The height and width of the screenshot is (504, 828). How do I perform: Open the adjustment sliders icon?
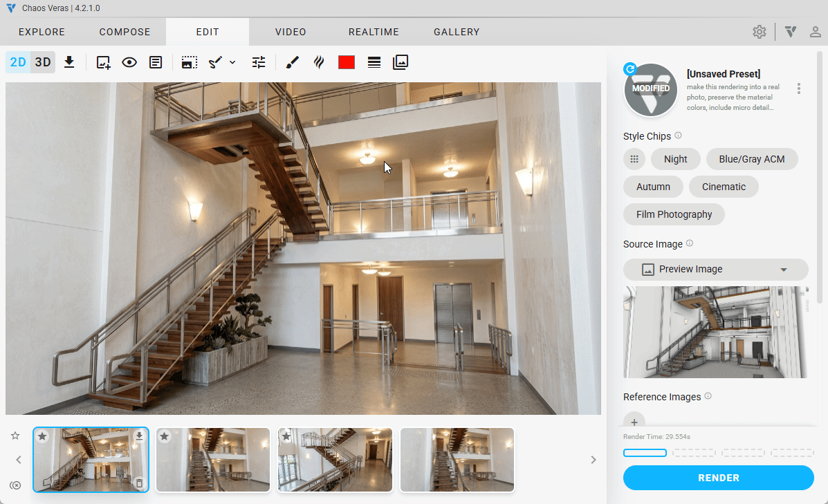coord(259,62)
